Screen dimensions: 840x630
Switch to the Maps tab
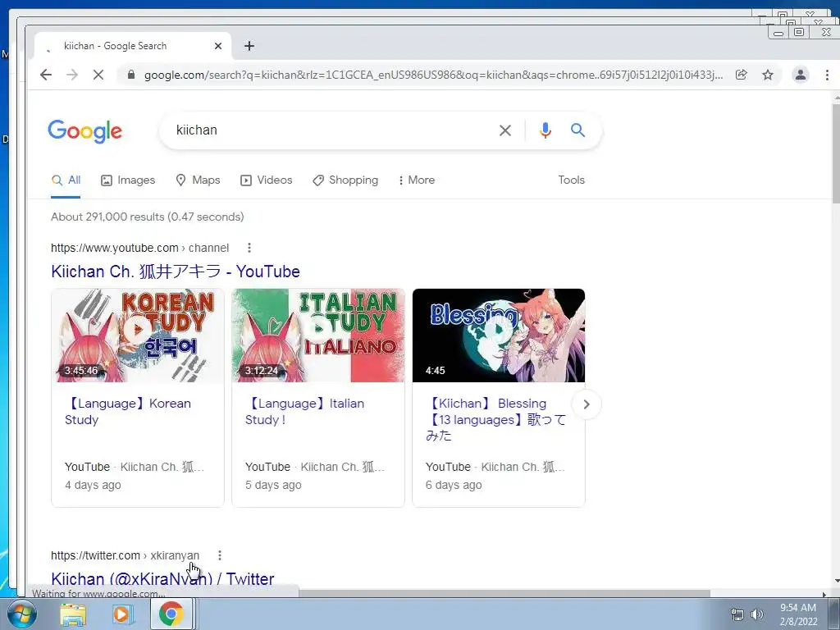pyautogui.click(x=199, y=180)
